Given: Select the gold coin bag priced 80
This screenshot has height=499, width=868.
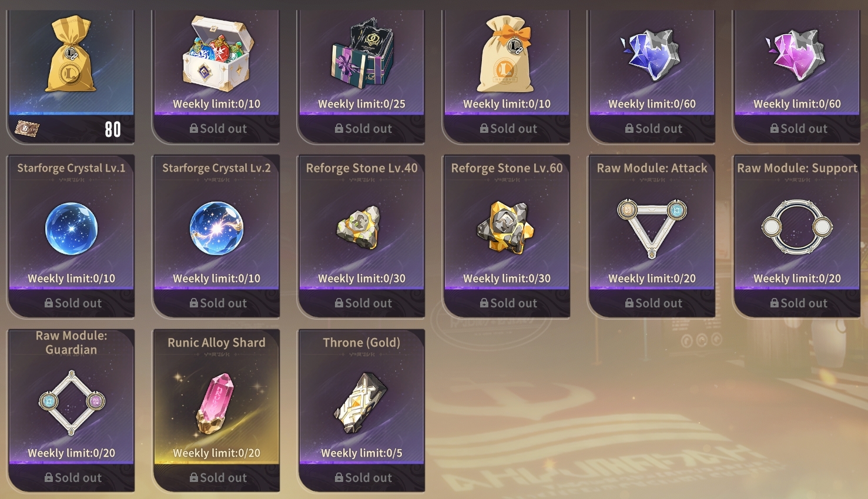Looking at the screenshot, I should (x=71, y=54).
